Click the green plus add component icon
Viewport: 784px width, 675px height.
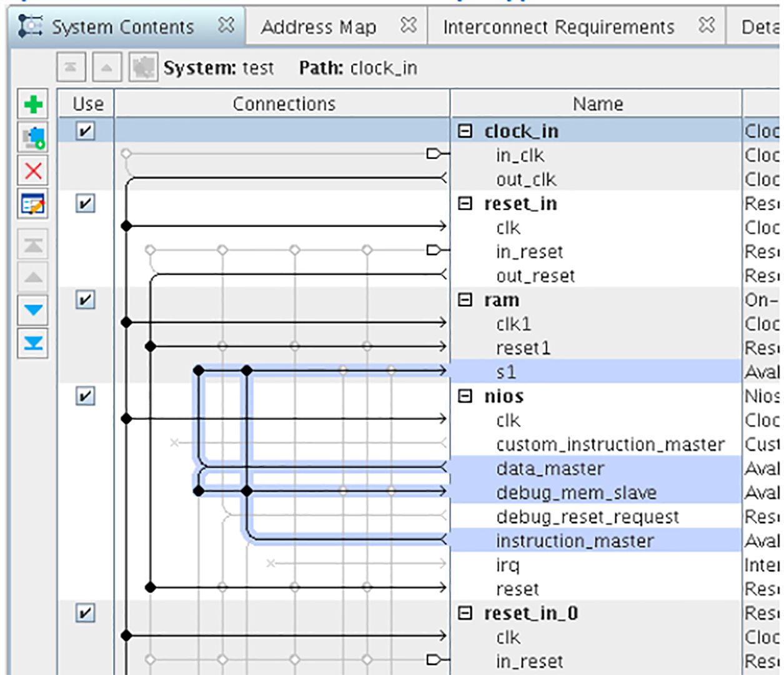coord(33,104)
